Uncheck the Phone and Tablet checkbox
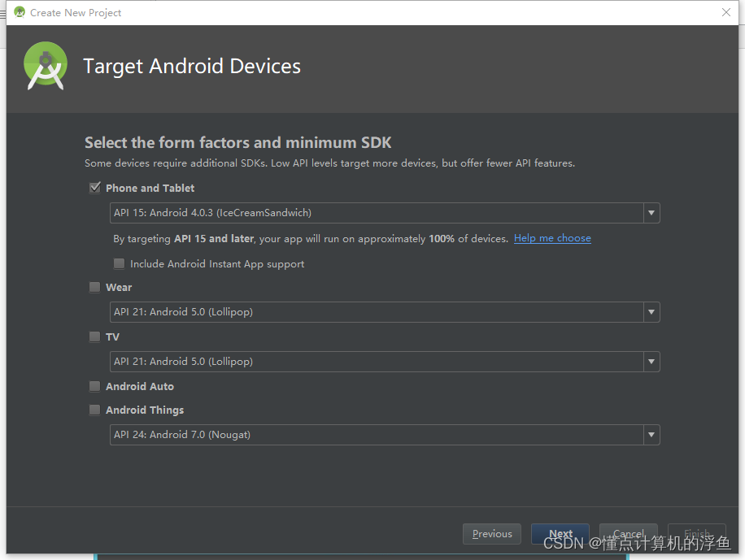This screenshot has height=560, width=745. (x=95, y=188)
